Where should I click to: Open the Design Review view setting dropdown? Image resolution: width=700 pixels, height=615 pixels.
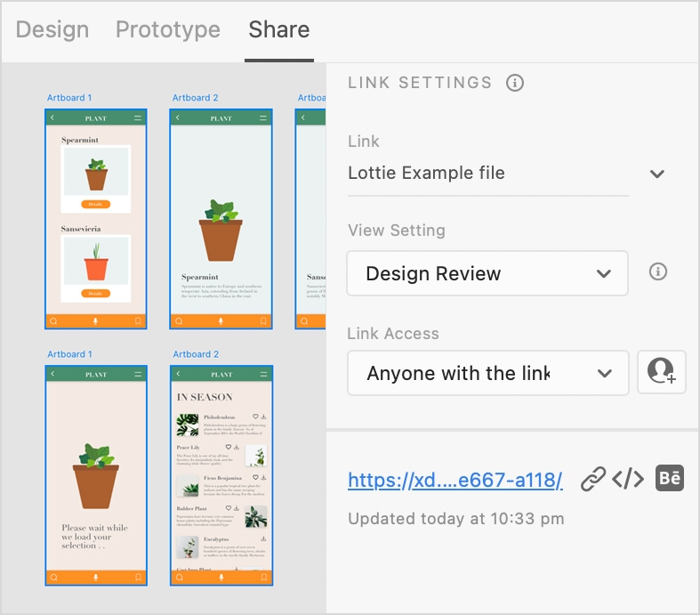point(487,273)
